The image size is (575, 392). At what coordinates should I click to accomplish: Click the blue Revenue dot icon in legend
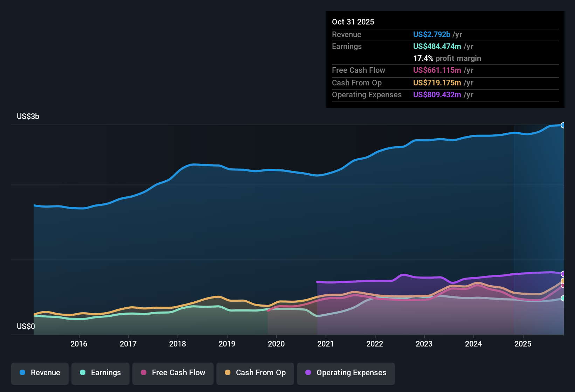pyautogui.click(x=22, y=373)
